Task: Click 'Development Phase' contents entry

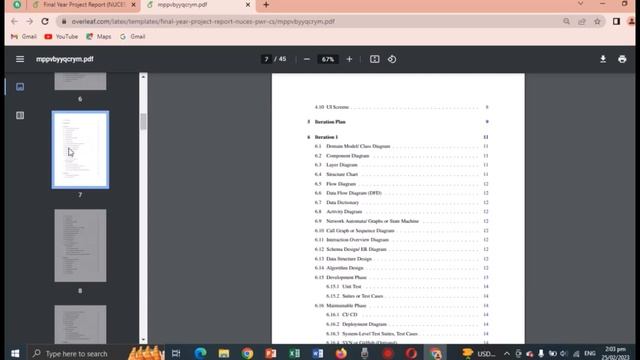Action: pos(346,277)
